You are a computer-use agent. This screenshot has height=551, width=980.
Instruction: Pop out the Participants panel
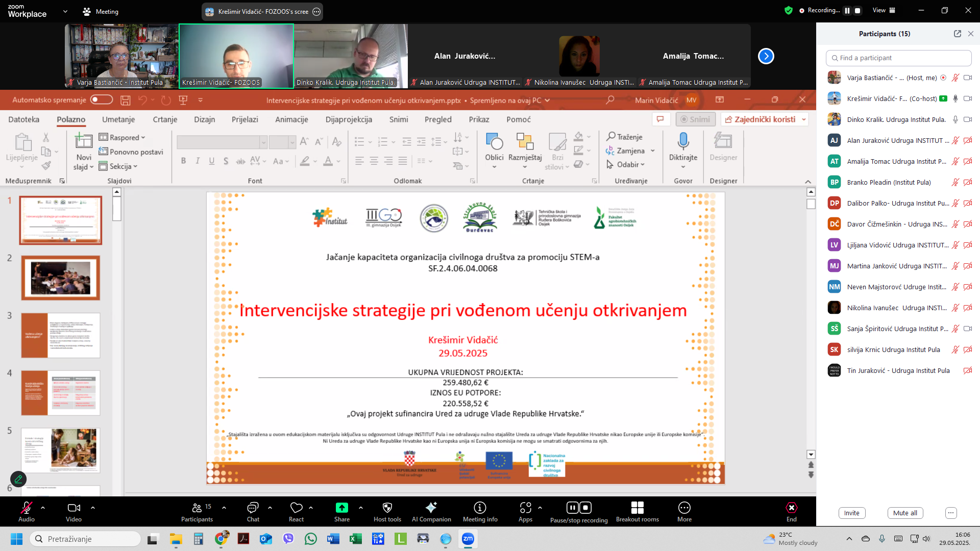point(957,34)
